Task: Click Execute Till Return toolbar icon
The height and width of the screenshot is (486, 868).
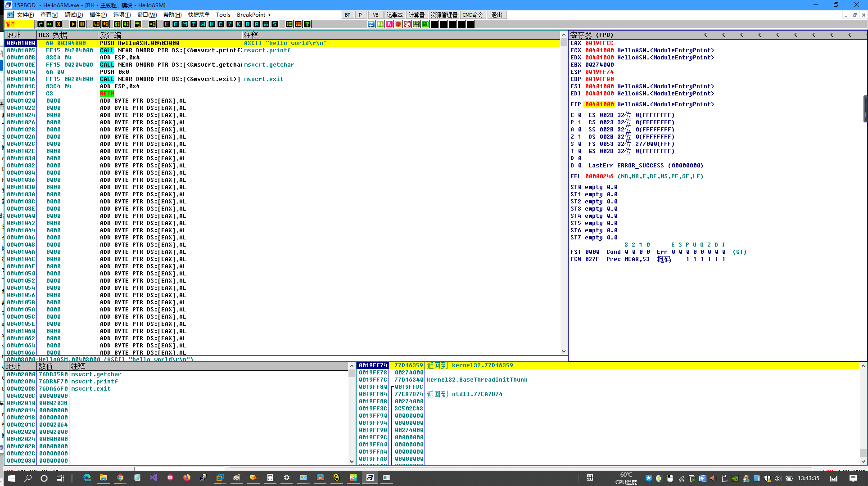Action: [138, 24]
